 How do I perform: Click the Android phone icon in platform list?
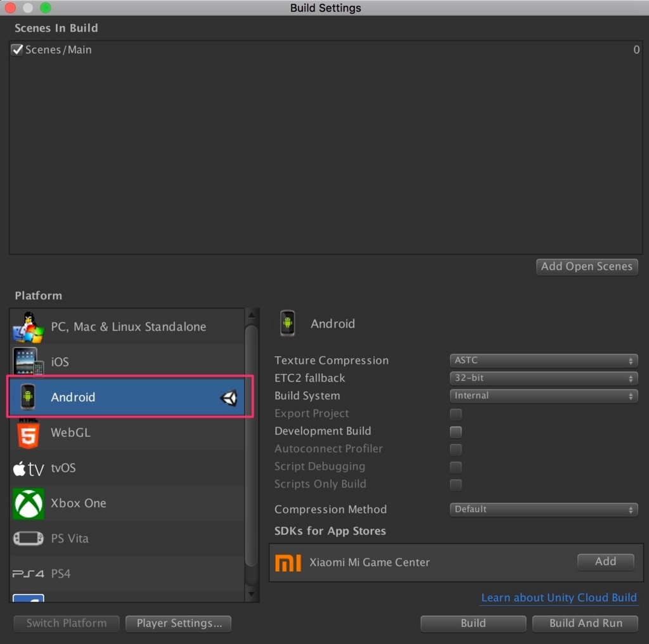tap(28, 397)
